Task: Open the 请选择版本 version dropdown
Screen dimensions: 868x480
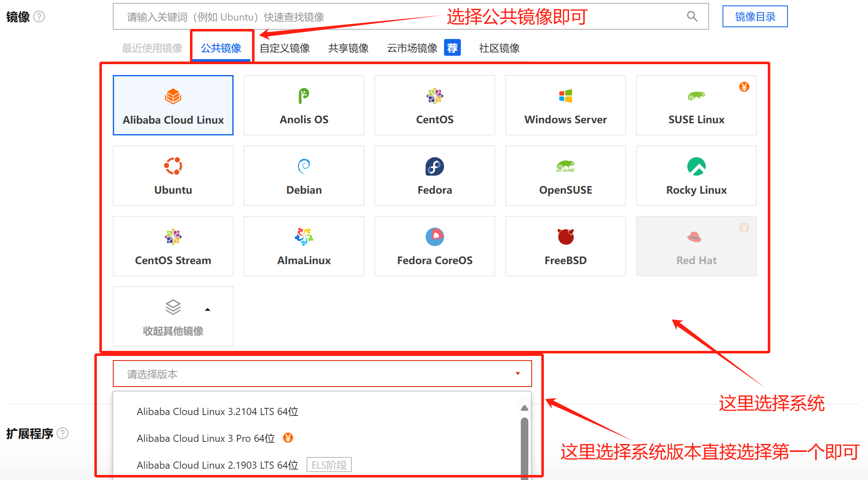Action: click(322, 374)
